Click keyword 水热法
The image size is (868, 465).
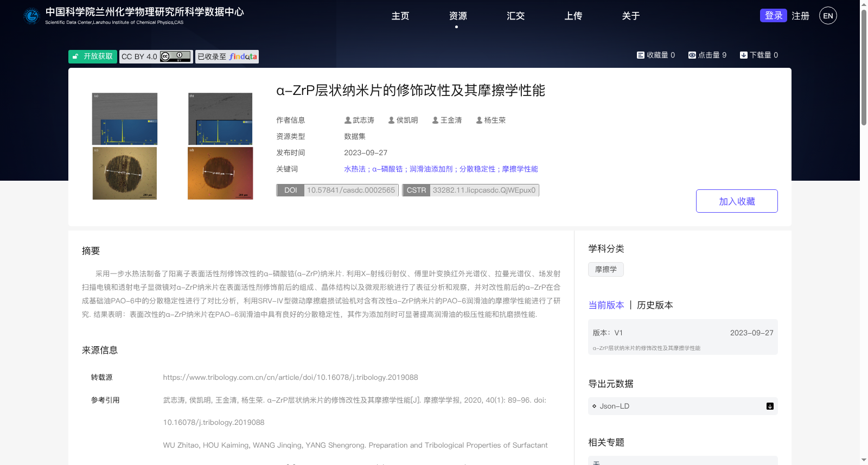pos(355,169)
